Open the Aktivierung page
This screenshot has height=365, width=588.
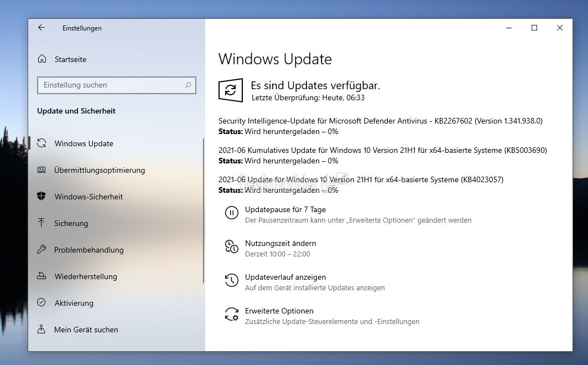click(x=74, y=303)
